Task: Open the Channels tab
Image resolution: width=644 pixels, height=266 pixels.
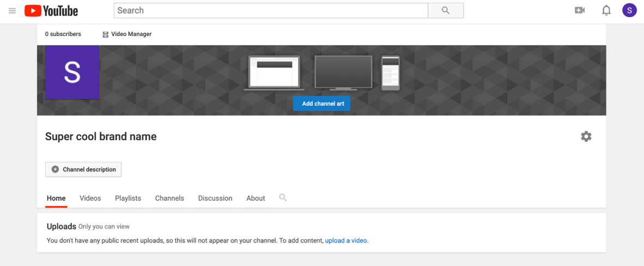Action: click(169, 198)
